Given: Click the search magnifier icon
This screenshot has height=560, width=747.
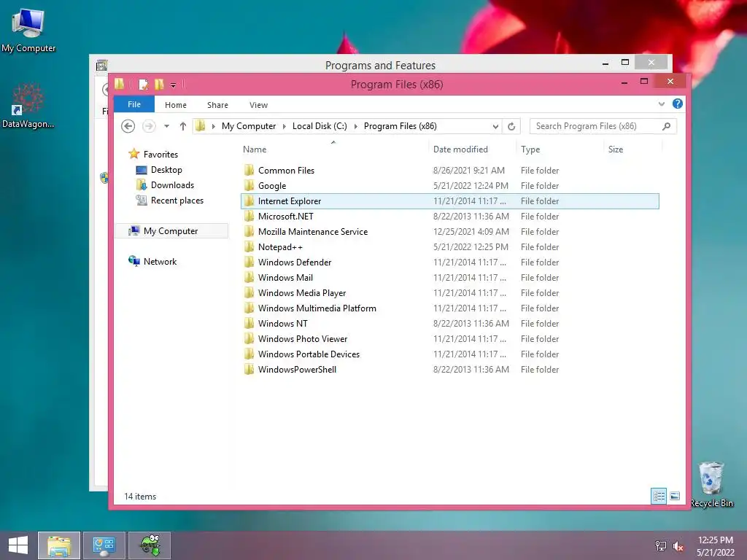Looking at the screenshot, I should click(667, 126).
